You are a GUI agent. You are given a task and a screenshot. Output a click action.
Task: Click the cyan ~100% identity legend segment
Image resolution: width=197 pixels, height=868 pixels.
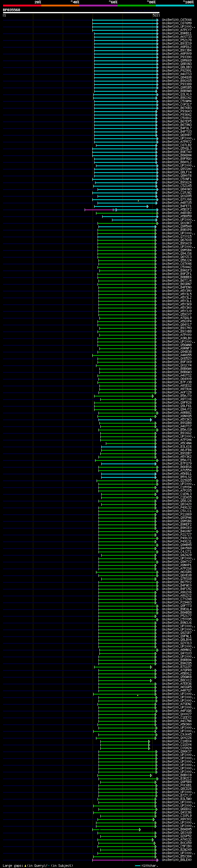point(175,6)
